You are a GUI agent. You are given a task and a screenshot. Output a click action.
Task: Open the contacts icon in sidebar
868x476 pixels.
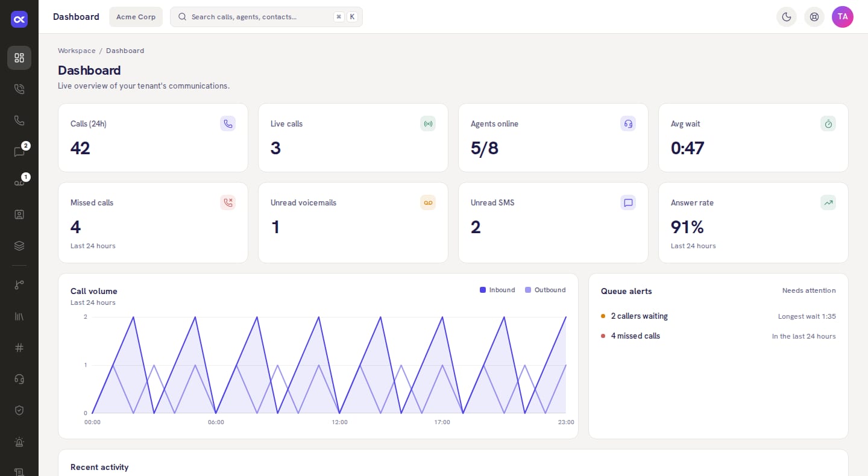tap(19, 215)
